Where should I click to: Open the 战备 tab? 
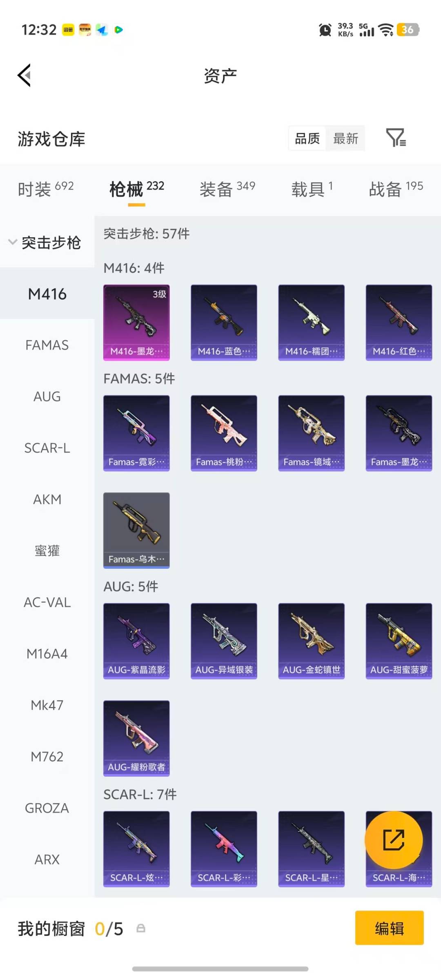(396, 189)
